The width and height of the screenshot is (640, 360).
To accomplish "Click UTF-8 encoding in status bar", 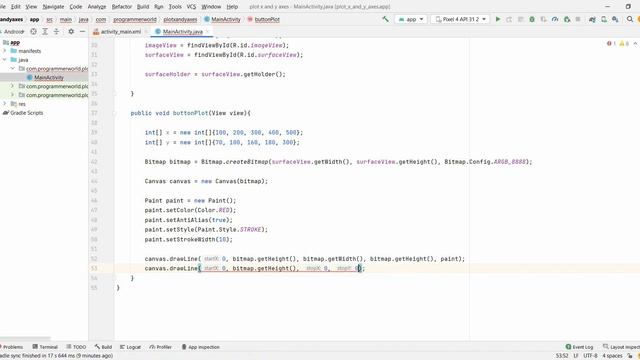I will click(x=590, y=356).
